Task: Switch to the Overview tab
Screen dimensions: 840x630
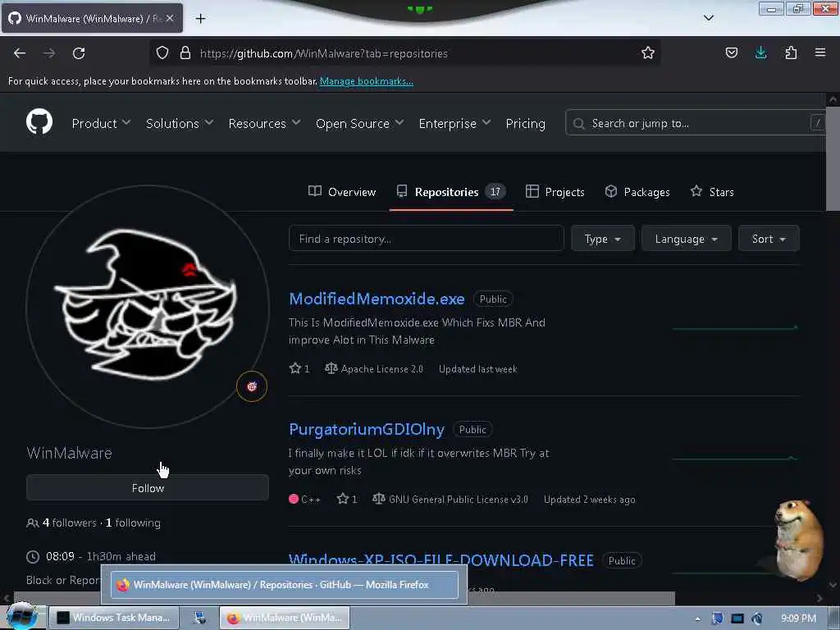Action: tap(342, 192)
